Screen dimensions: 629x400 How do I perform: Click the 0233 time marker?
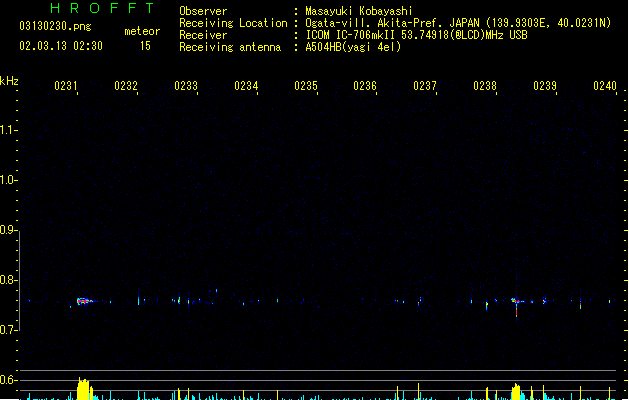click(x=186, y=86)
